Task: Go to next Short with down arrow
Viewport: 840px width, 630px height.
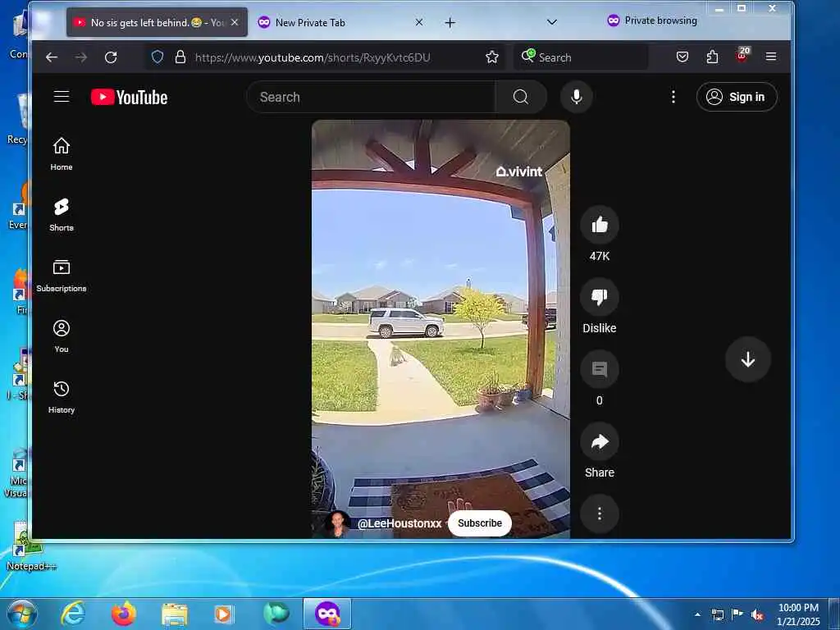Action: point(748,359)
